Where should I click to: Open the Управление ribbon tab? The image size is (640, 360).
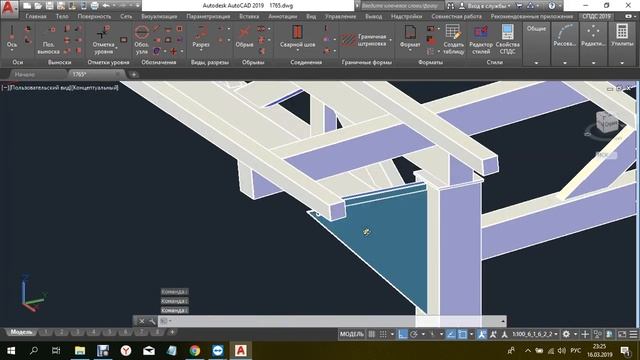340,16
